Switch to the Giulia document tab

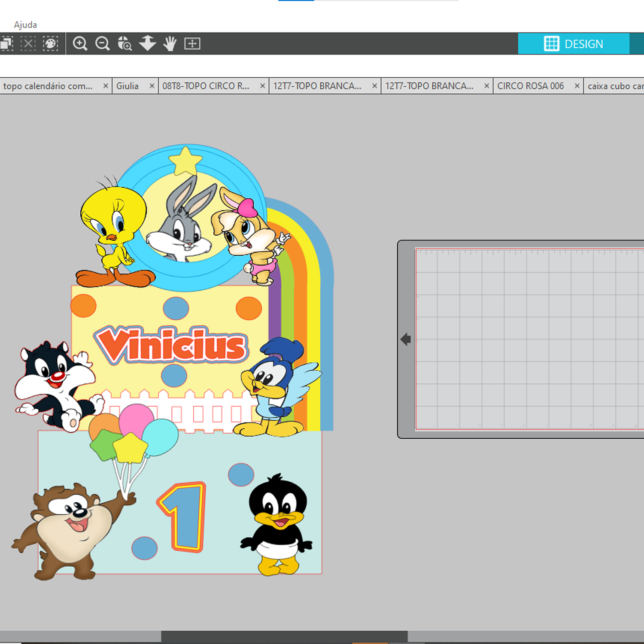(127, 85)
